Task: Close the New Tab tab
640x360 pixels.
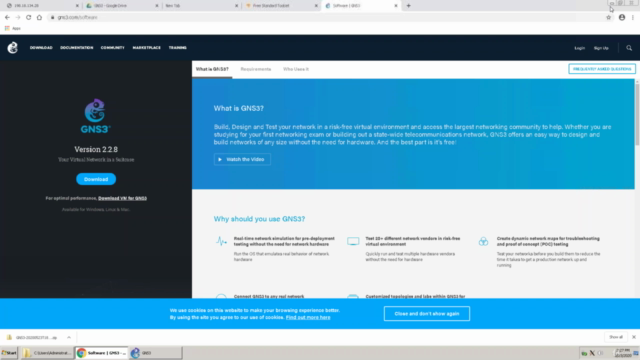Action: 236,6
